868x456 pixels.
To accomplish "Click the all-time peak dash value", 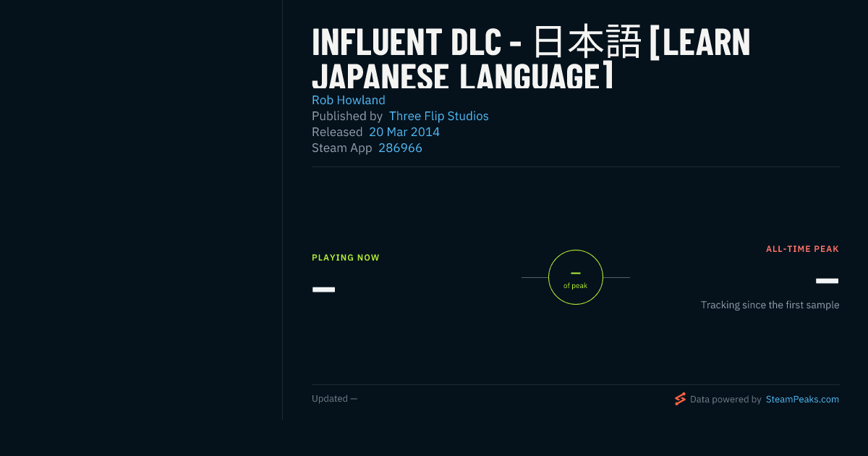I will (827, 281).
